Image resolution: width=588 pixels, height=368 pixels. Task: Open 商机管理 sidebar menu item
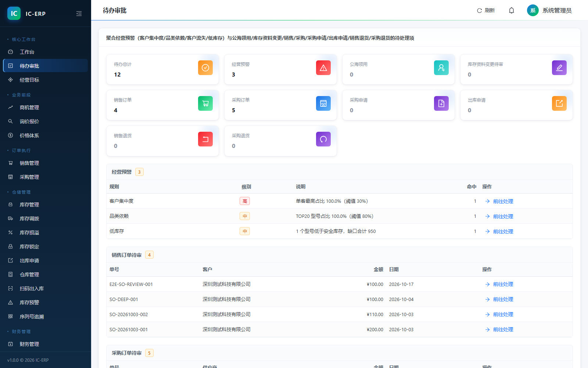[x=46, y=107]
